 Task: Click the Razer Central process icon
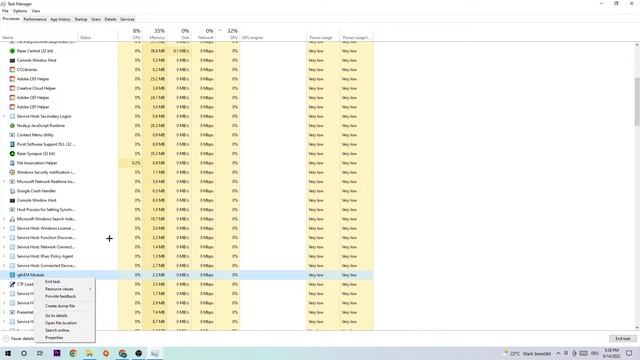12,51
